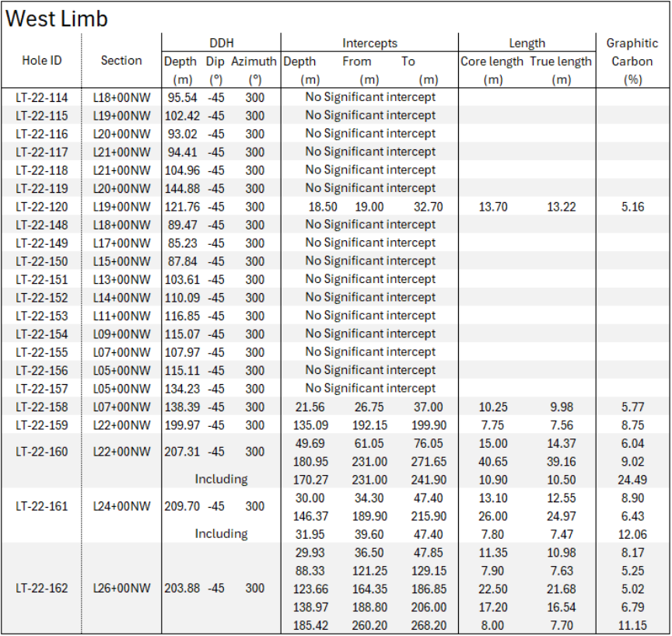Click the 12.06 graphitic carbon value
The image size is (672, 636).
click(632, 534)
